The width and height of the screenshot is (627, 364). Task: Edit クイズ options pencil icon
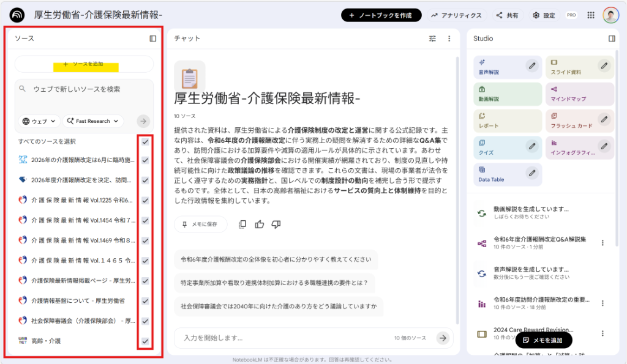click(532, 146)
